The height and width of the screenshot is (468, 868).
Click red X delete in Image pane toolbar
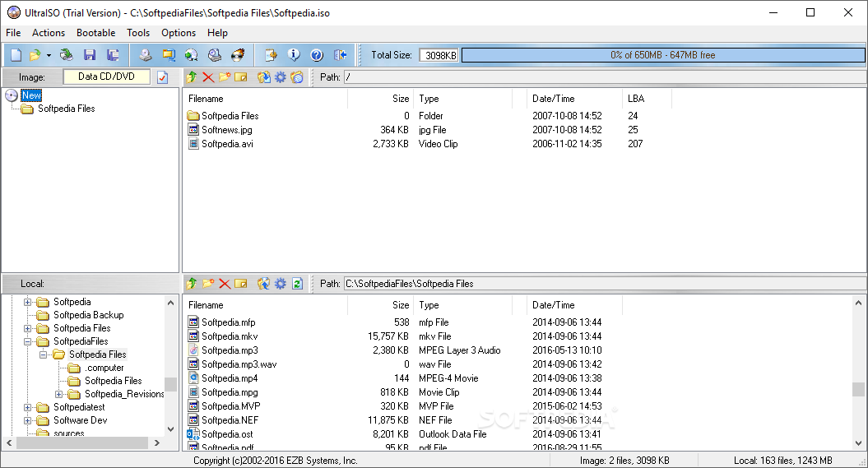coord(208,76)
